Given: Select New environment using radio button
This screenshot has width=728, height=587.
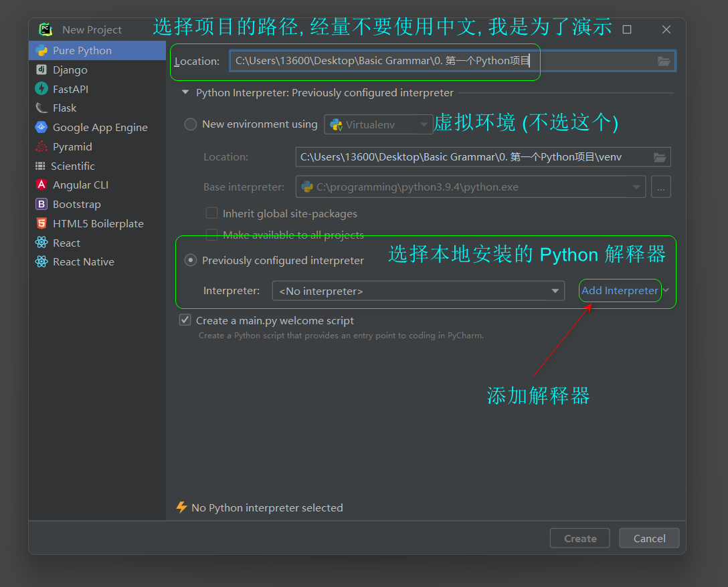Looking at the screenshot, I should click(x=190, y=124).
